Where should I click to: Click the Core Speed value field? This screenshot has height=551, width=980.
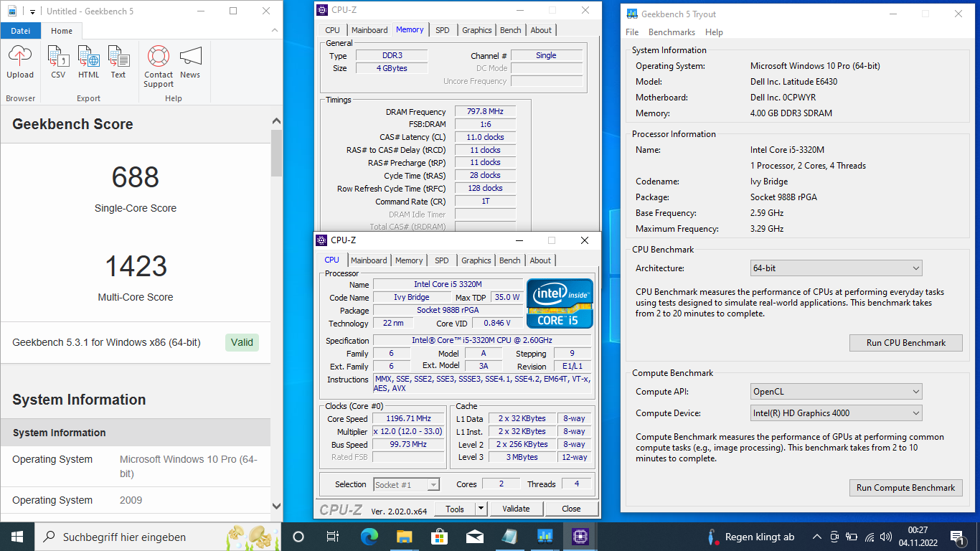click(x=408, y=419)
